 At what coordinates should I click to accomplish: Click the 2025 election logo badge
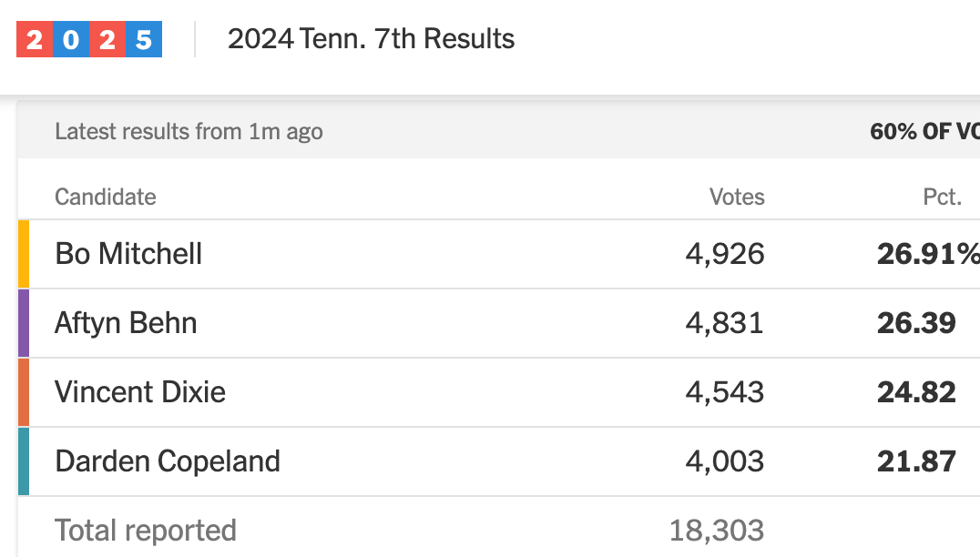point(89,39)
